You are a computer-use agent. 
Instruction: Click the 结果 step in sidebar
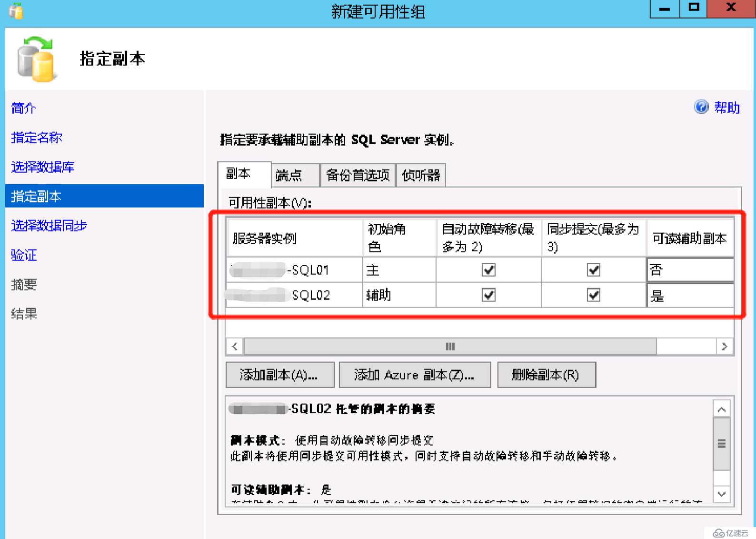24,314
